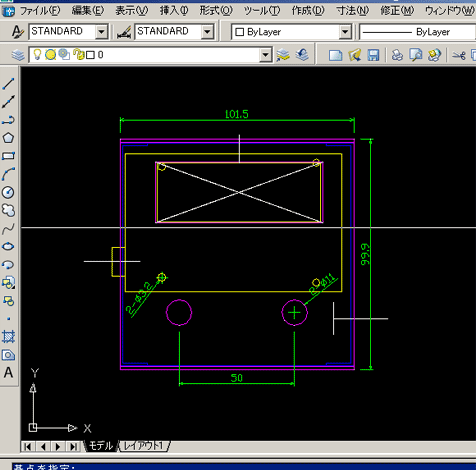Choose the Rectangle tool
Viewport: 476px width, 470px height.
(8, 156)
